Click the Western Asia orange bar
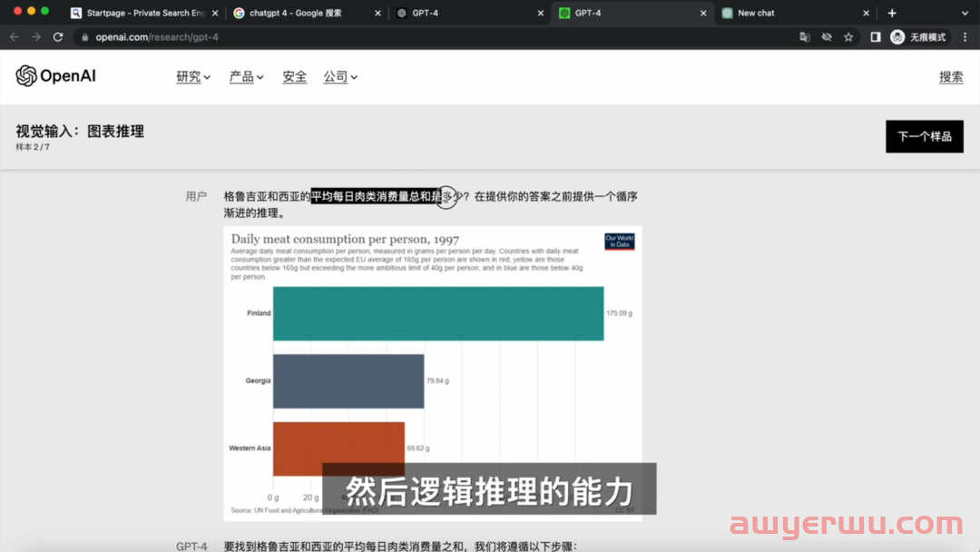Viewport: 980px width, 552px height. [338, 448]
